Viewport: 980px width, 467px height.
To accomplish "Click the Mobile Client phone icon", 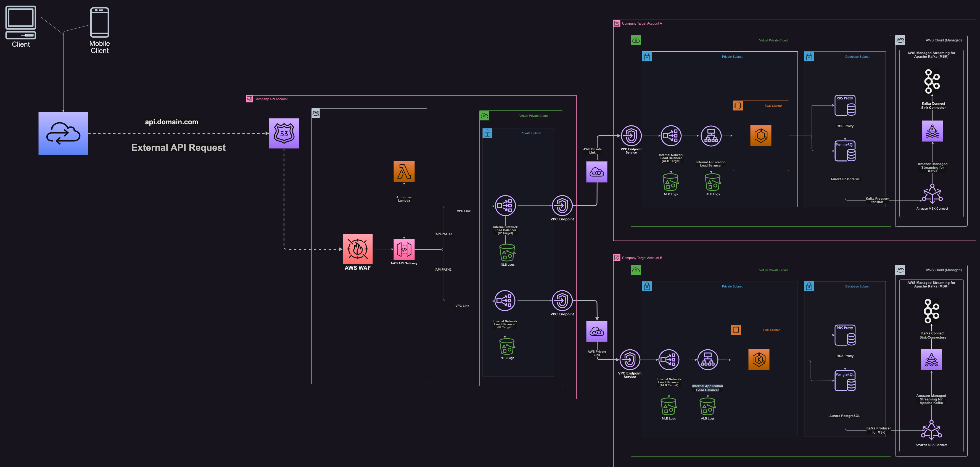I will (x=99, y=22).
